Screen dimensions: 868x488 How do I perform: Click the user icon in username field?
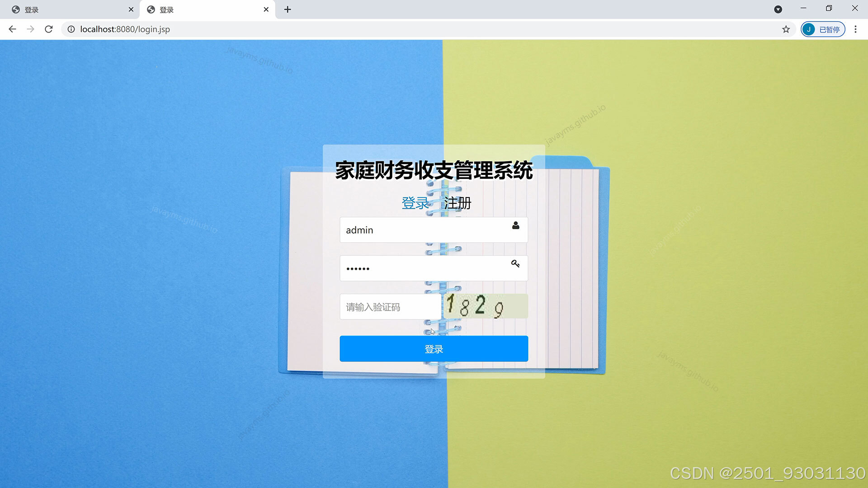tap(515, 225)
